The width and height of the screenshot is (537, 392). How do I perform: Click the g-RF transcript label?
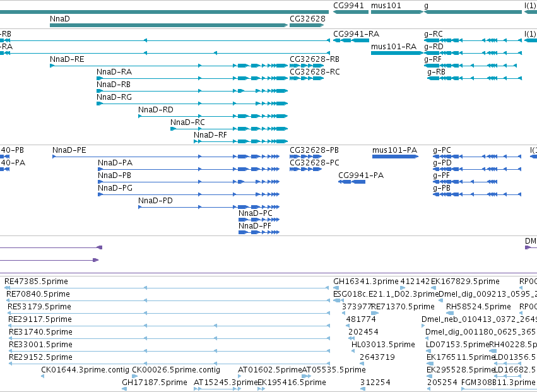(x=433, y=59)
